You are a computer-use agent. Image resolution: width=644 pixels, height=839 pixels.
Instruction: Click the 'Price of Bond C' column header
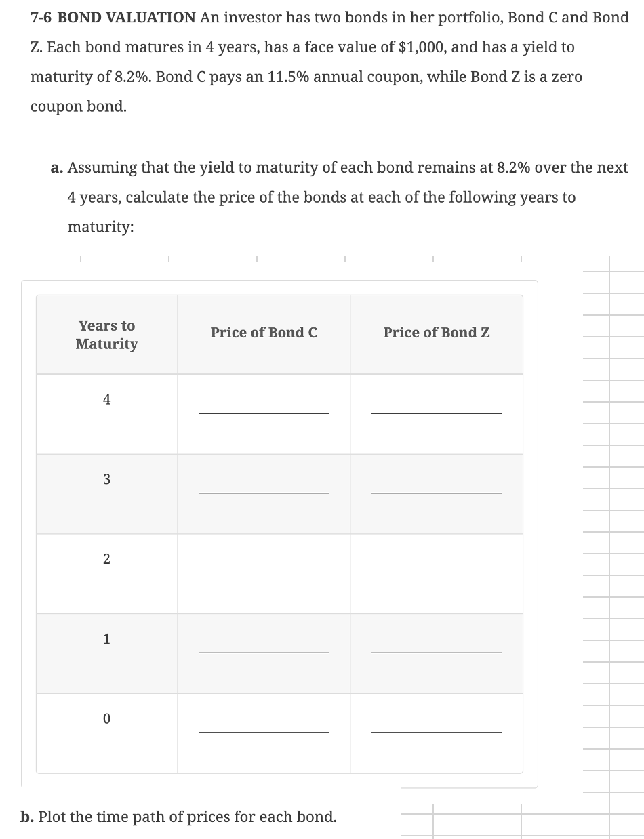[x=264, y=333]
